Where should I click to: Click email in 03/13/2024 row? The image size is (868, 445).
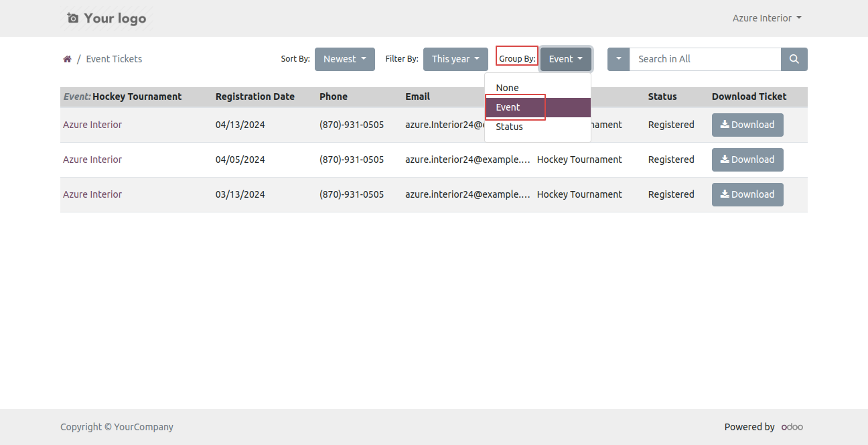coord(468,194)
